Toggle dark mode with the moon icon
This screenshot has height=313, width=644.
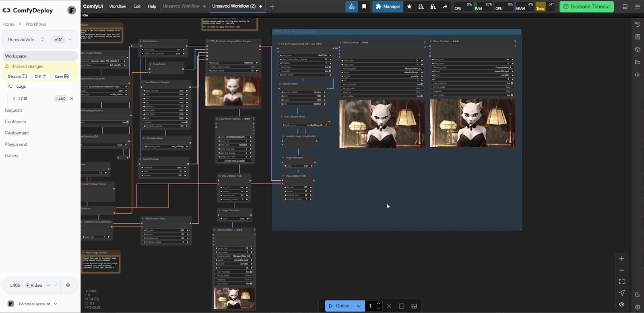coord(638,294)
